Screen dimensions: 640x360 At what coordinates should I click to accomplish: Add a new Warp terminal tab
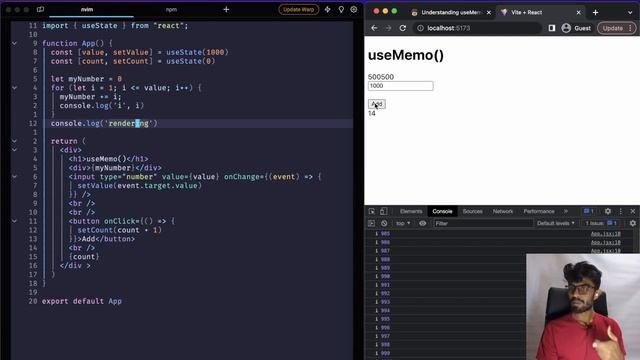click(x=226, y=9)
